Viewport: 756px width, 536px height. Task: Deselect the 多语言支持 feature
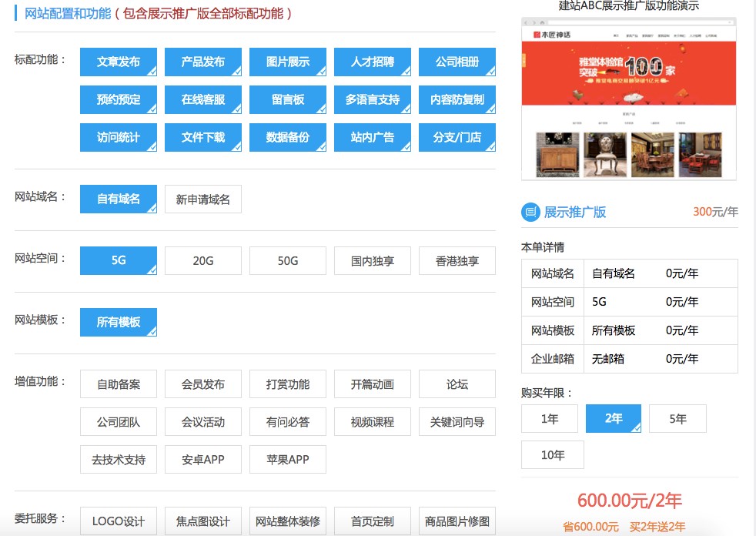[372, 100]
